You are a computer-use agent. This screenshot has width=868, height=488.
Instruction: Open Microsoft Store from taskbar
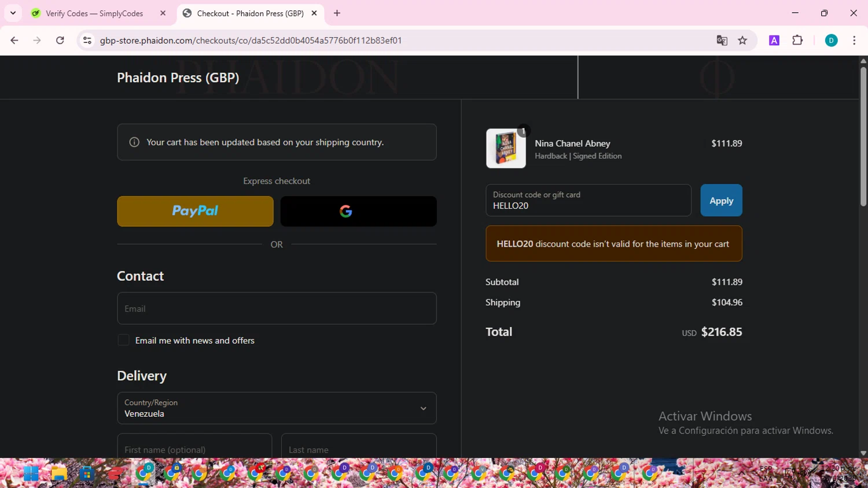tap(87, 474)
